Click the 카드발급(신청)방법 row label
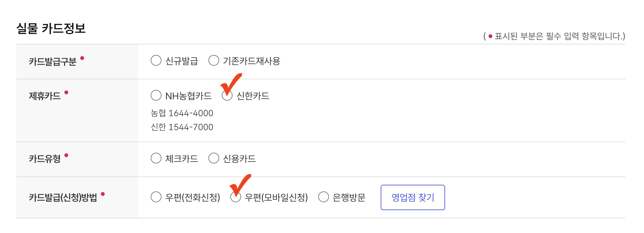 63,197
